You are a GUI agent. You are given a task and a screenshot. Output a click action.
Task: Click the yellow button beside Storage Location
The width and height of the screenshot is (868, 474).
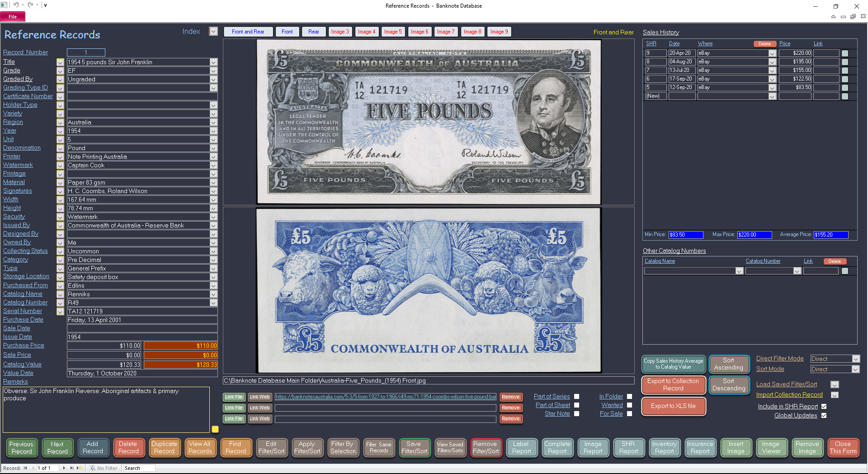pyautogui.click(x=60, y=277)
